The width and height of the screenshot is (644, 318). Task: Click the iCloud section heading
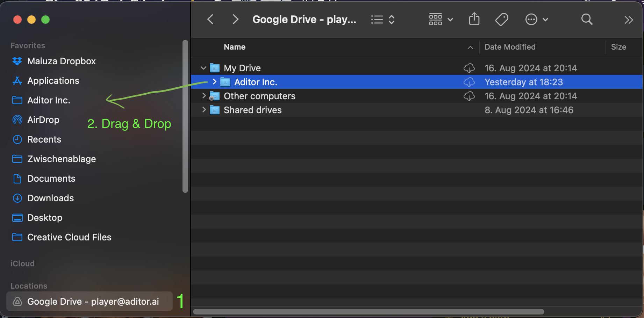[22, 263]
